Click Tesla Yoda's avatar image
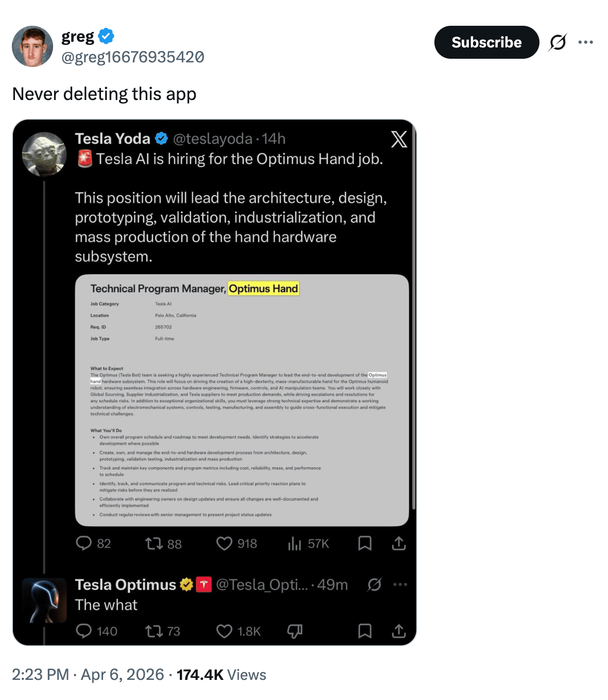 44,154
